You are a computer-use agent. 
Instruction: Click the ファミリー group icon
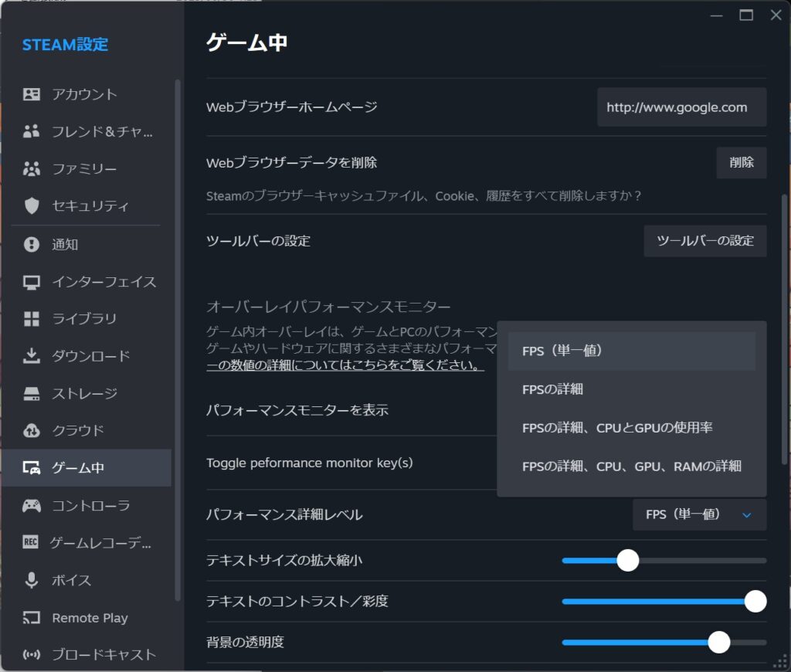point(31,168)
